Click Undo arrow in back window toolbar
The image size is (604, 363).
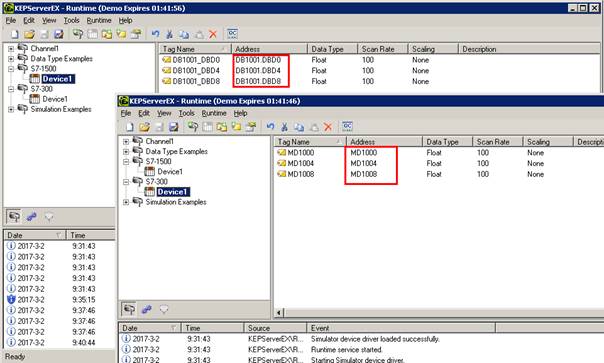click(155, 34)
